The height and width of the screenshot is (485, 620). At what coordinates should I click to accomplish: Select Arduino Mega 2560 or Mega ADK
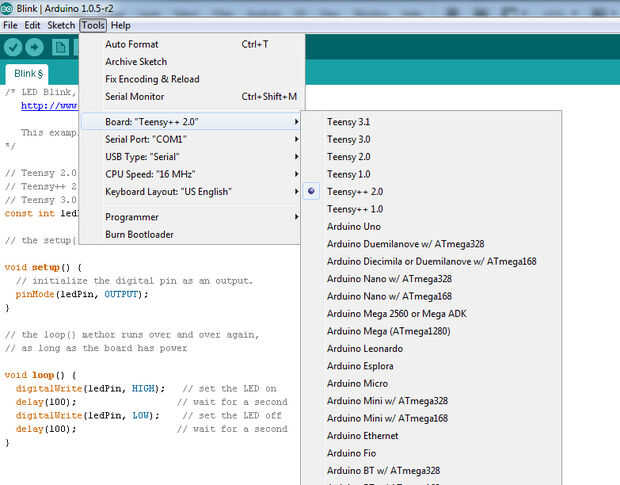click(431, 313)
